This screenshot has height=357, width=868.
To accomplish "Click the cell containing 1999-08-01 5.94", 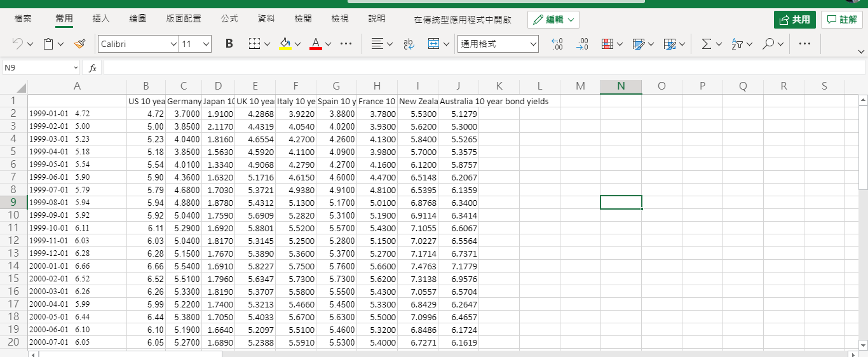I will (77, 203).
